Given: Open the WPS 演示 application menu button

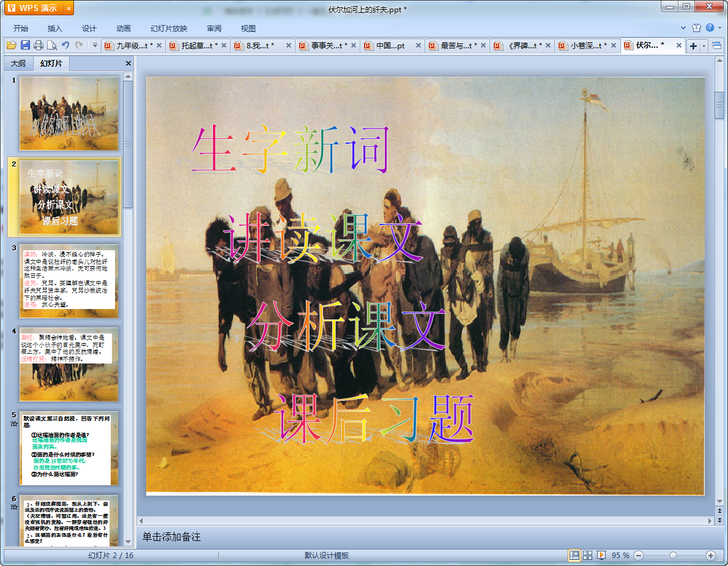Looking at the screenshot, I should 33,8.
